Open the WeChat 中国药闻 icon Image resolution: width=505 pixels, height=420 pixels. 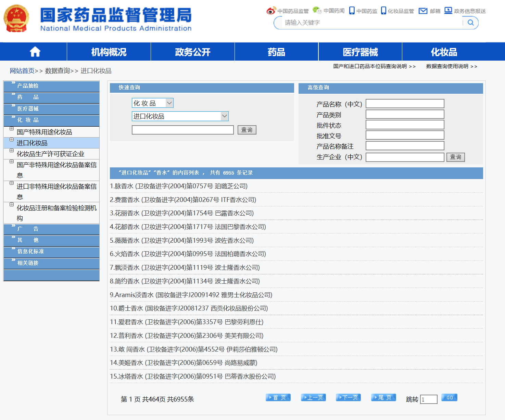pyautogui.click(x=317, y=11)
